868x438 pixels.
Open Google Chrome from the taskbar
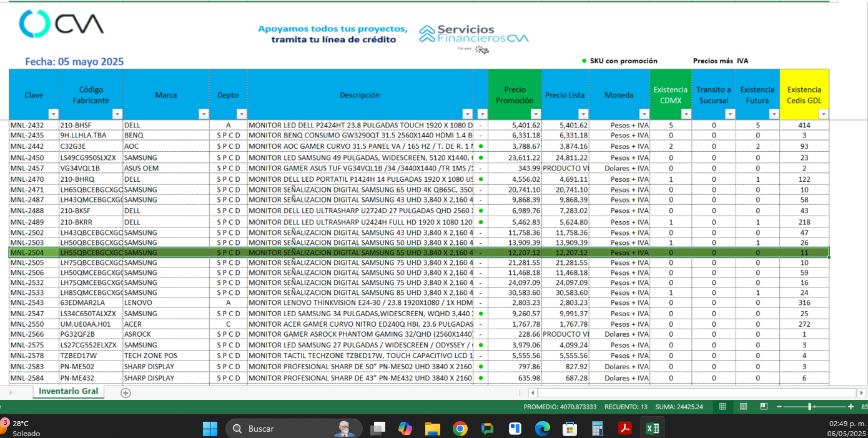pos(460,429)
